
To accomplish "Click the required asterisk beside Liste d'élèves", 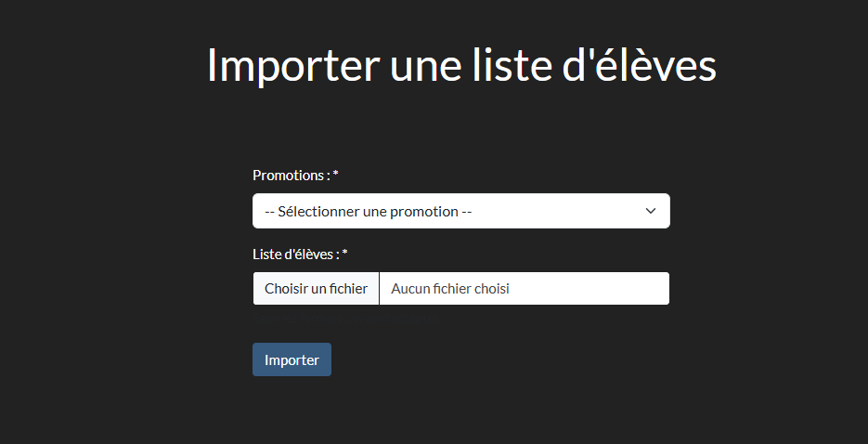I will pyautogui.click(x=344, y=255).
